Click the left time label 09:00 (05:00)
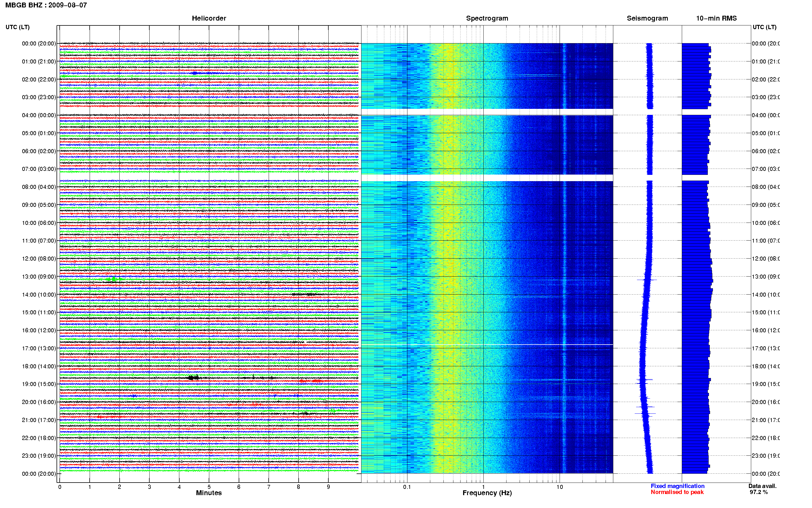The image size is (812, 508). (x=39, y=205)
